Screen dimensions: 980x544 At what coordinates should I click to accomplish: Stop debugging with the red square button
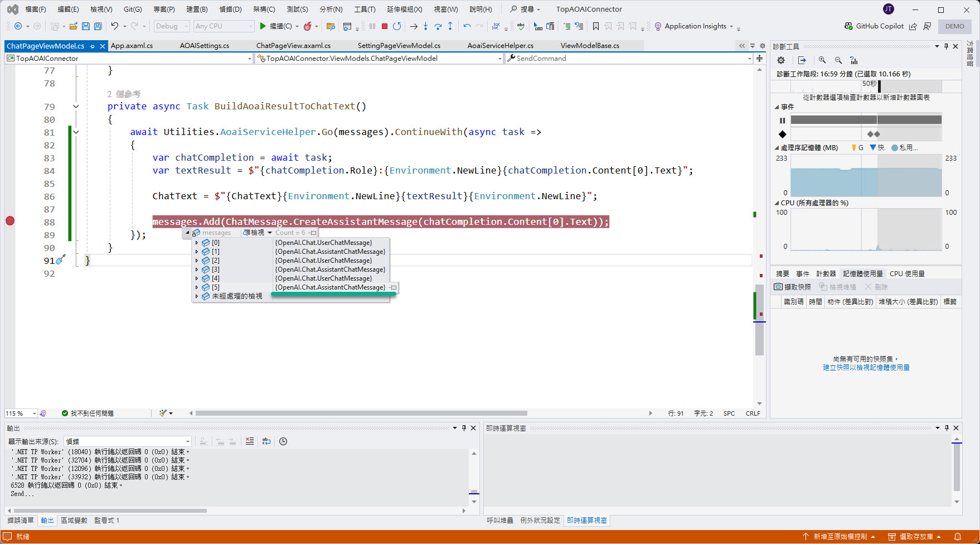pos(385,26)
